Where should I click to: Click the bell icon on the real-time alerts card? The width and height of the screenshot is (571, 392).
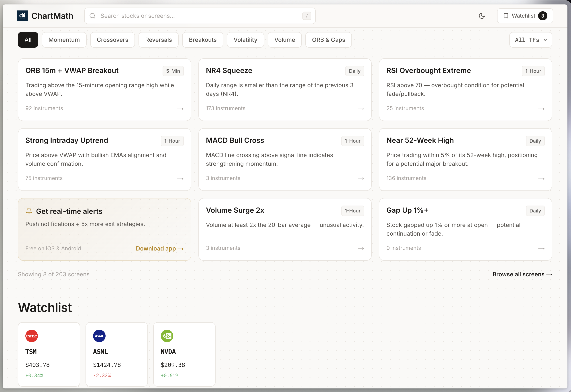pos(29,211)
